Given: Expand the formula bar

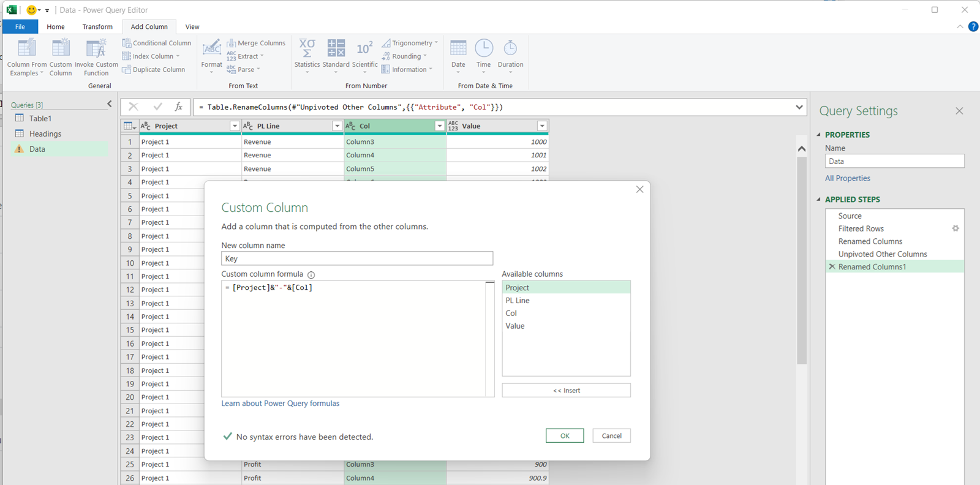Looking at the screenshot, I should (799, 107).
